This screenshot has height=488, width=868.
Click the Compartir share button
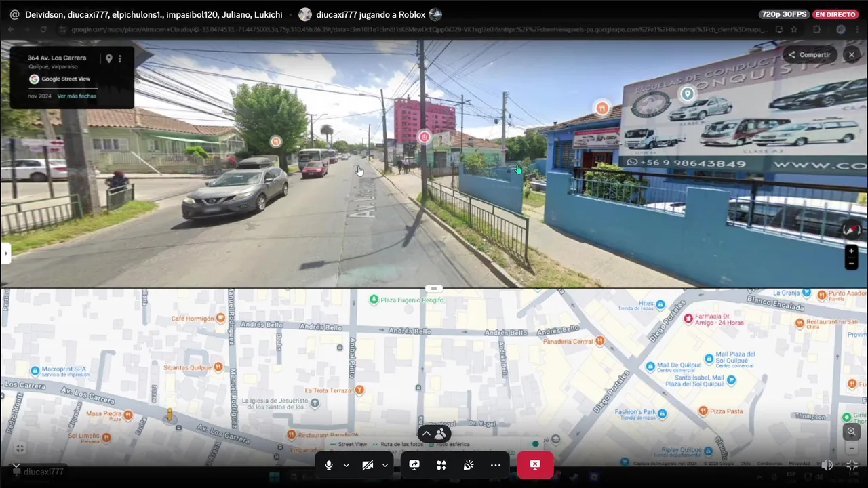coord(809,54)
